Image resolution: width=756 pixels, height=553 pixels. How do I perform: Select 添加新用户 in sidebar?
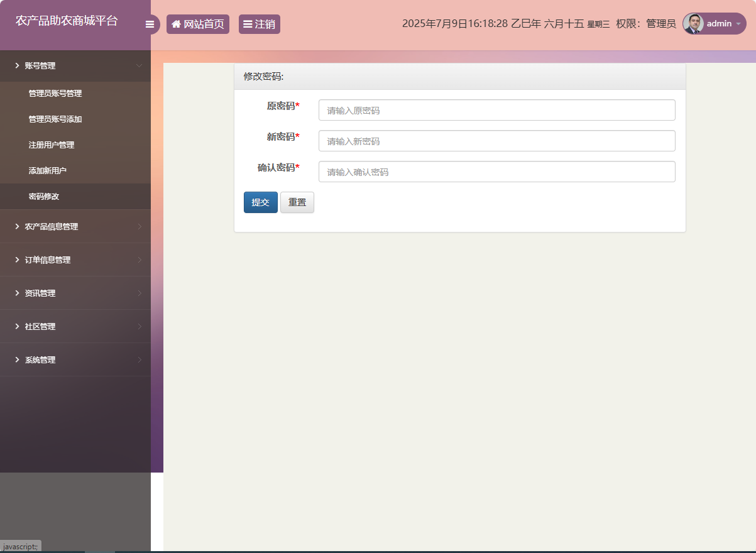(x=48, y=171)
